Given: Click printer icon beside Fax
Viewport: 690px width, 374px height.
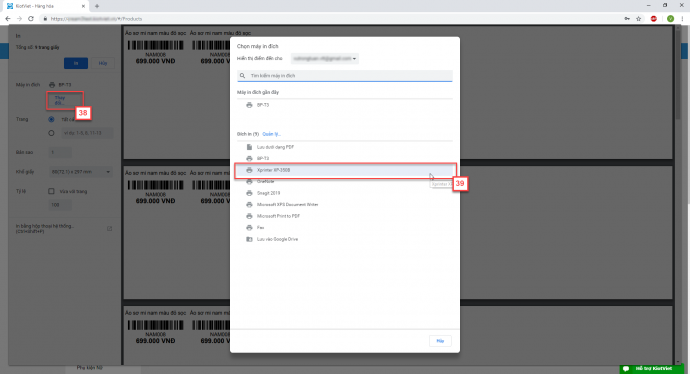Looking at the screenshot, I should (249, 227).
